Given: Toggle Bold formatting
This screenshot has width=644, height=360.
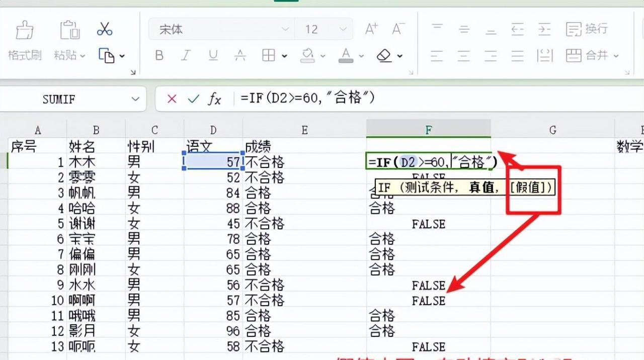Looking at the screenshot, I should pos(159,55).
